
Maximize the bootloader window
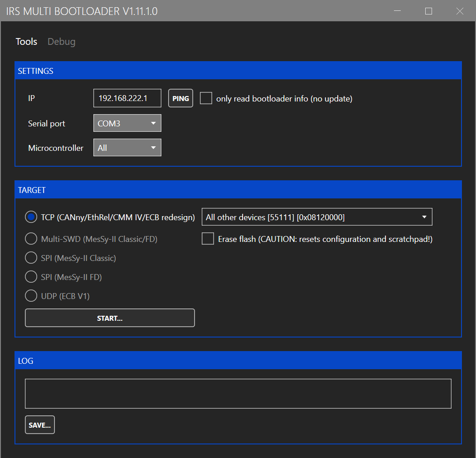pos(428,11)
